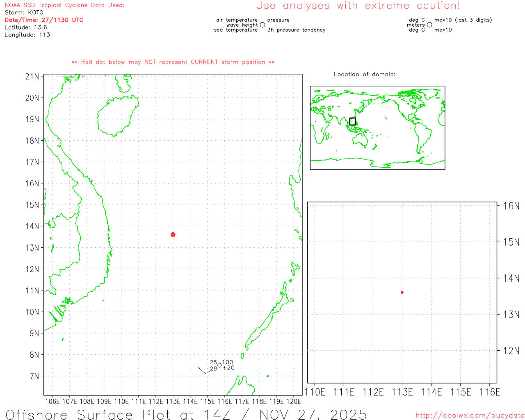Image resolution: width=525 pixels, height=420 pixels.
Task: Click the 'Storm: KOTO' label
Action: (x=24, y=12)
